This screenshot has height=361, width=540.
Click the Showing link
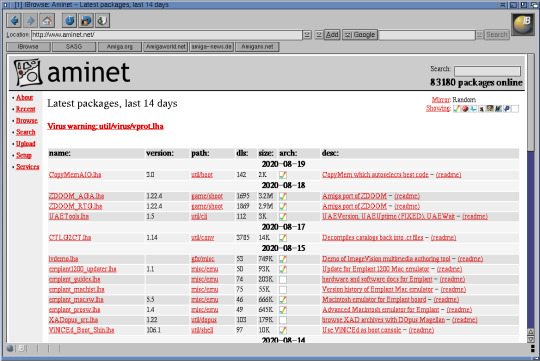[x=438, y=109]
